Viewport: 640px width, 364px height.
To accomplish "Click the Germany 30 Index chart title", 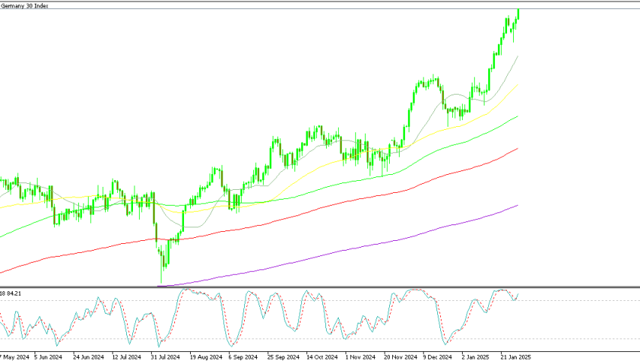I will tap(25, 6).
